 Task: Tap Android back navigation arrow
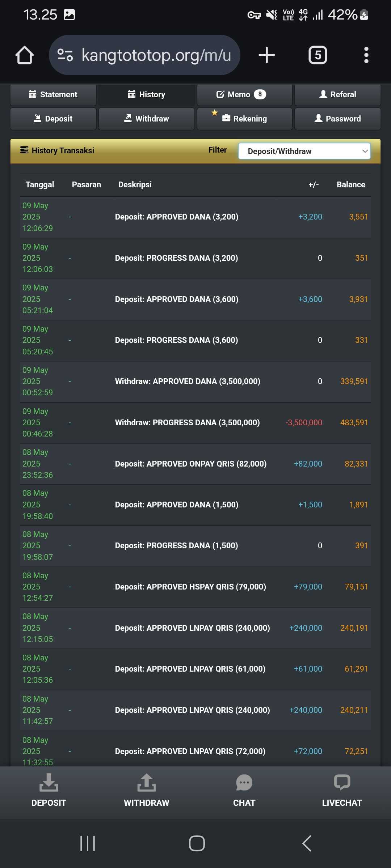[x=307, y=843]
